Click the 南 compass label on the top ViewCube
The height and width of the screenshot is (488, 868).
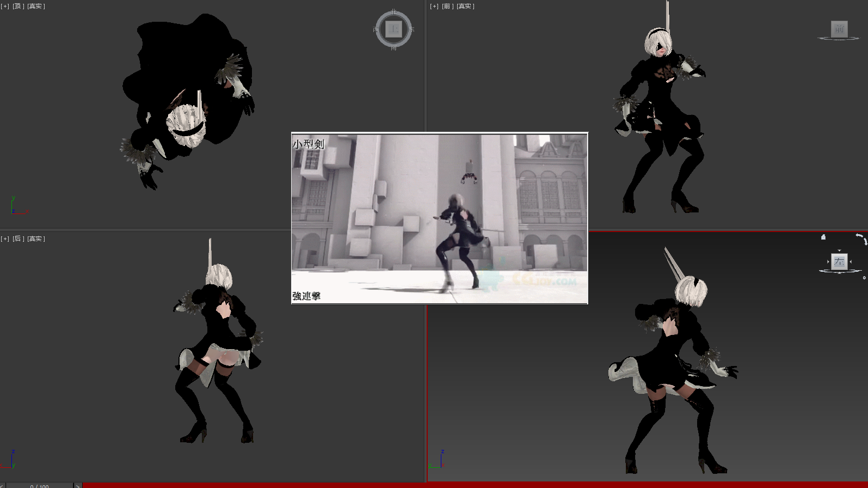pos(393,48)
